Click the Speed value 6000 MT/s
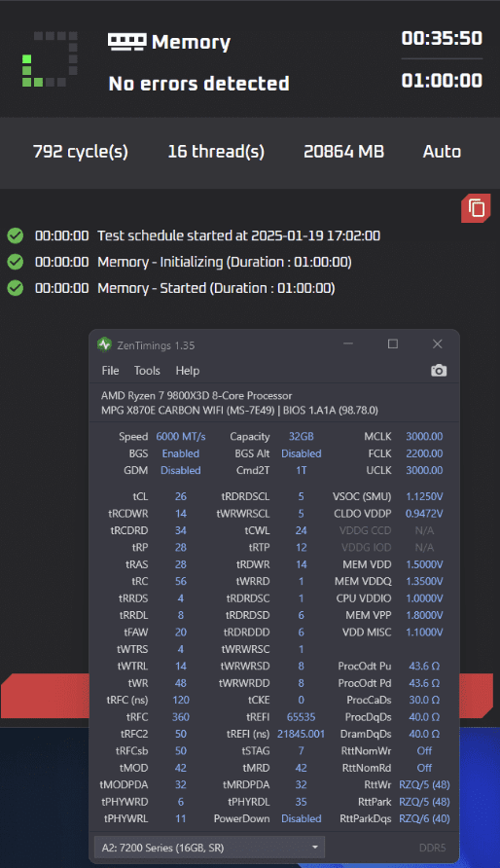Image resolution: width=500 pixels, height=868 pixels. coord(181,437)
